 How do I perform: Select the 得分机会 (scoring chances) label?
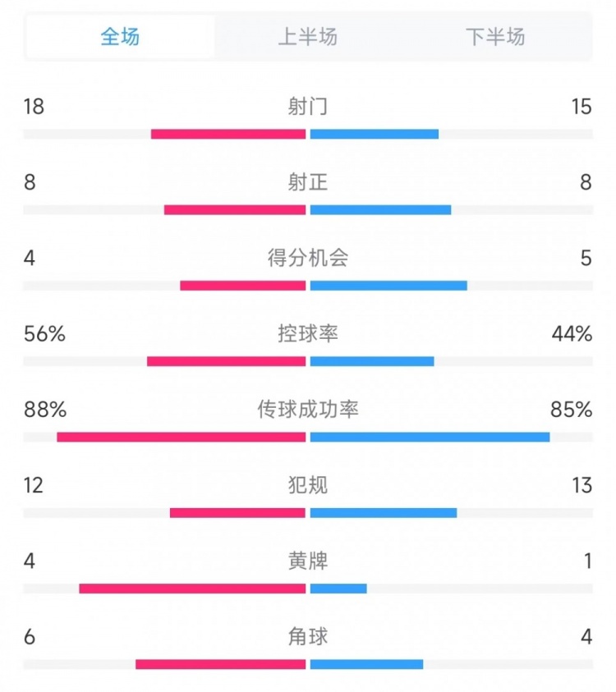click(x=308, y=258)
